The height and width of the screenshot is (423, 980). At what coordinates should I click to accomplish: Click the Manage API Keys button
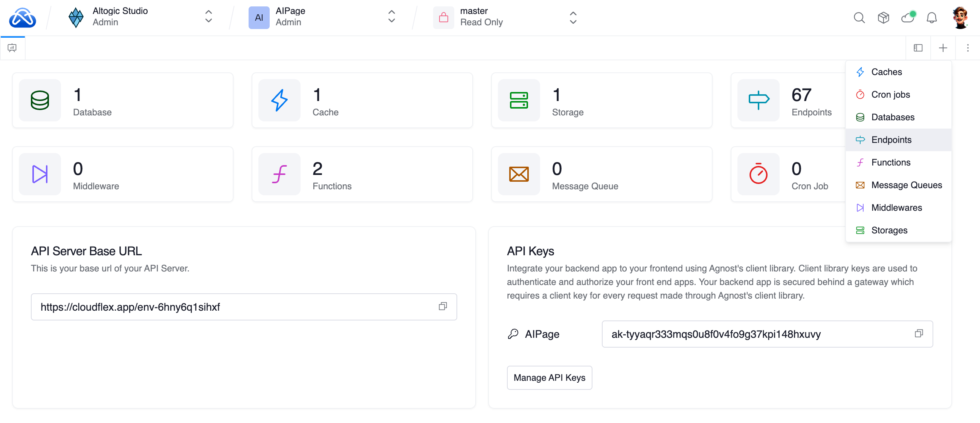point(549,377)
